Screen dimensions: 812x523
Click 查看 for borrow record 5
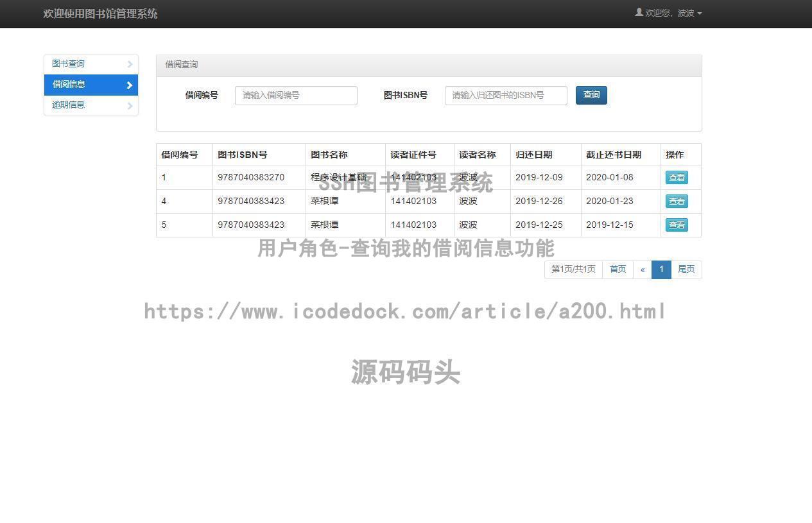tap(677, 225)
